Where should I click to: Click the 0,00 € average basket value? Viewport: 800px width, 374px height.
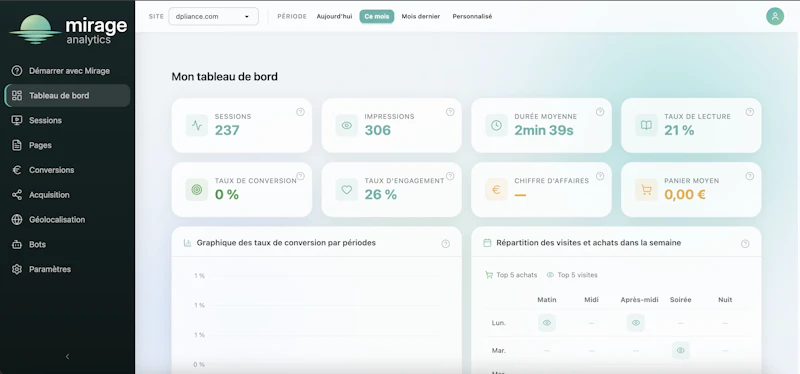pos(685,194)
